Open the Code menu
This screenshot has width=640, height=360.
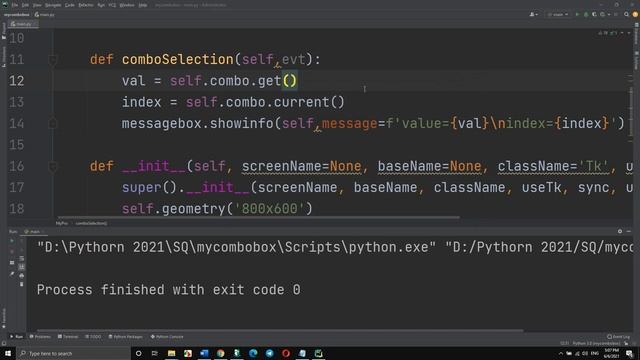(x=70, y=5)
